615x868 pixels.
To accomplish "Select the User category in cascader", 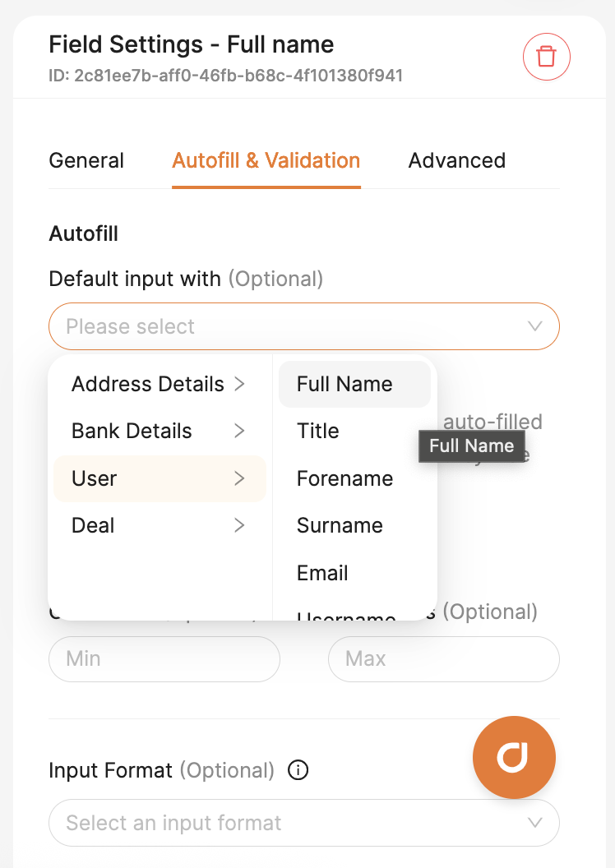I will coord(160,478).
